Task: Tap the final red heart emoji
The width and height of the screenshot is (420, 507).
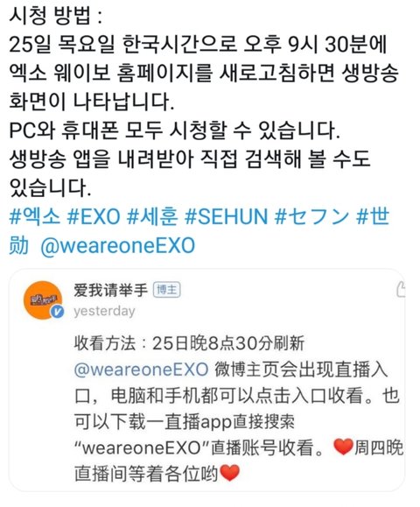Action: click(230, 473)
